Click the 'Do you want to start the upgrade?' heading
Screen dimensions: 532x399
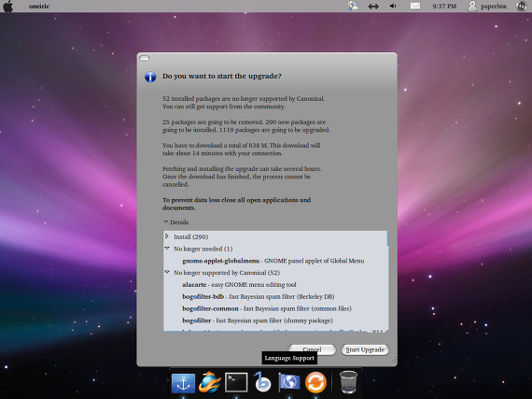222,76
